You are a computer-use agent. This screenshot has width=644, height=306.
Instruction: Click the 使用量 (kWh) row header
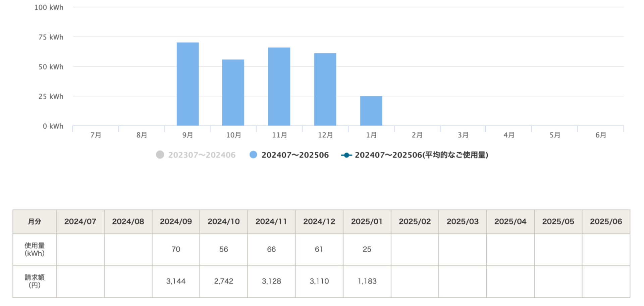coord(35,250)
